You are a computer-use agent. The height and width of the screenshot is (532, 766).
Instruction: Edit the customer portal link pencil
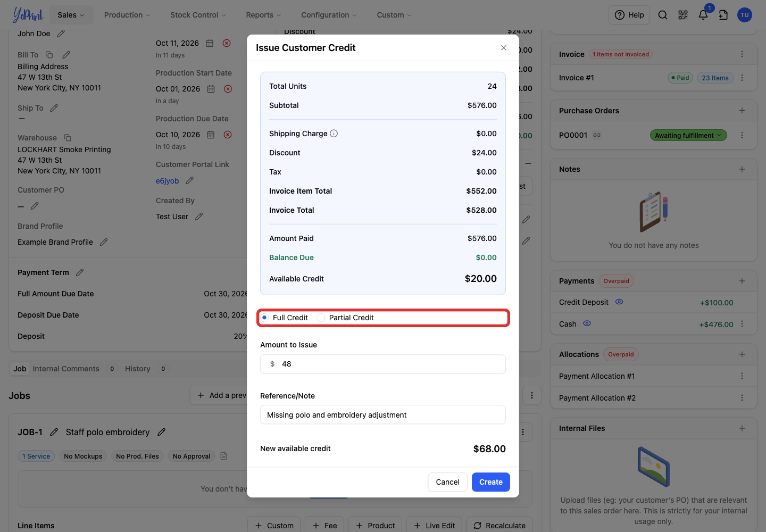pos(189,181)
